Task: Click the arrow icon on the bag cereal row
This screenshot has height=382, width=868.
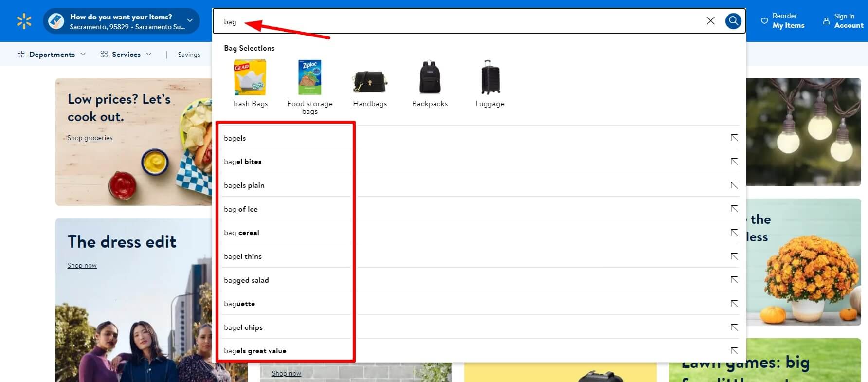Action: coord(734,233)
